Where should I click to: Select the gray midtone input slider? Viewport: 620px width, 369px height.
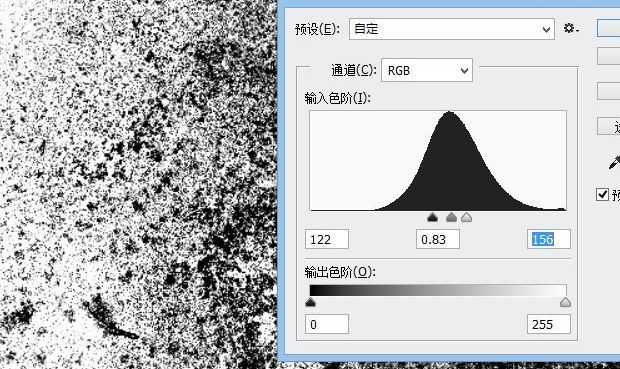click(x=451, y=217)
